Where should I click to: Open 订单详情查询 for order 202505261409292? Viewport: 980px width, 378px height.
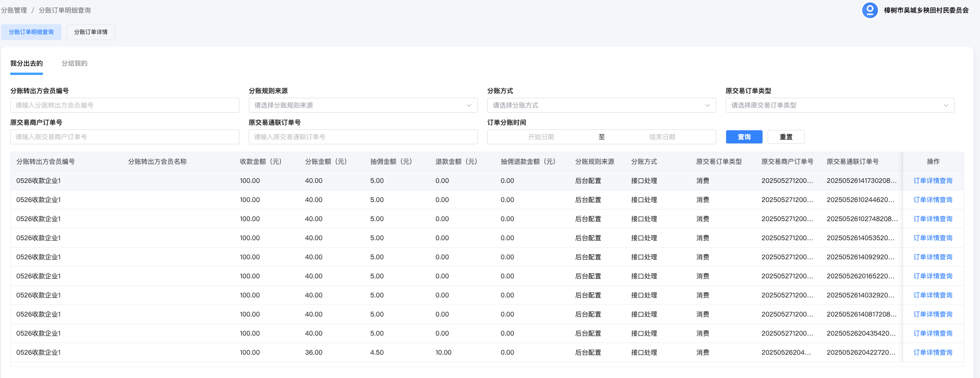932,257
